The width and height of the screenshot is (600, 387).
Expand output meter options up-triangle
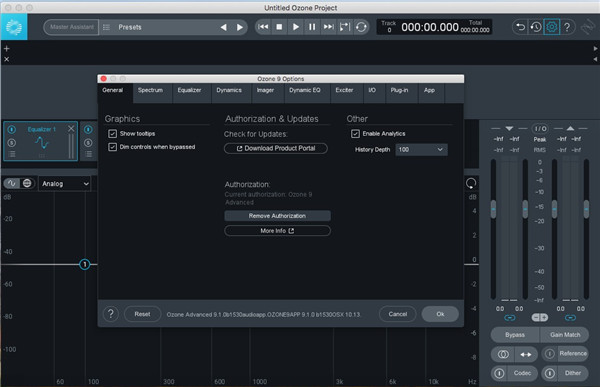coord(570,128)
